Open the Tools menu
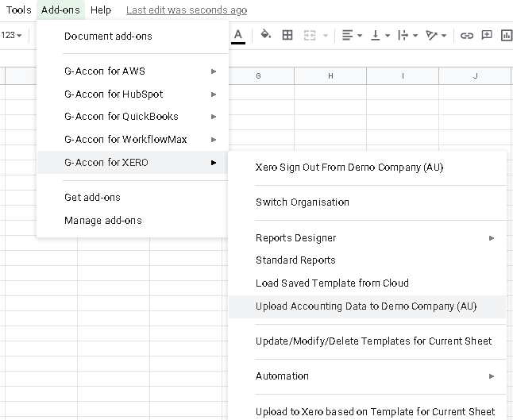 [x=18, y=10]
